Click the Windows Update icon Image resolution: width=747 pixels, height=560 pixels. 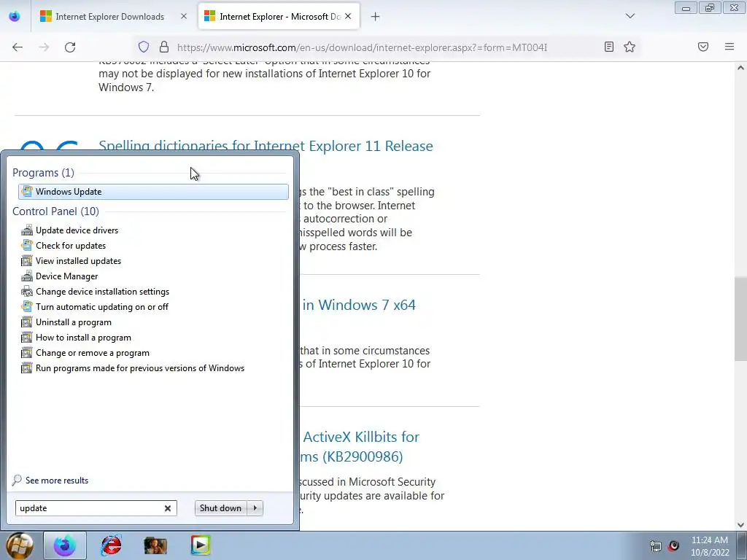[27, 192]
